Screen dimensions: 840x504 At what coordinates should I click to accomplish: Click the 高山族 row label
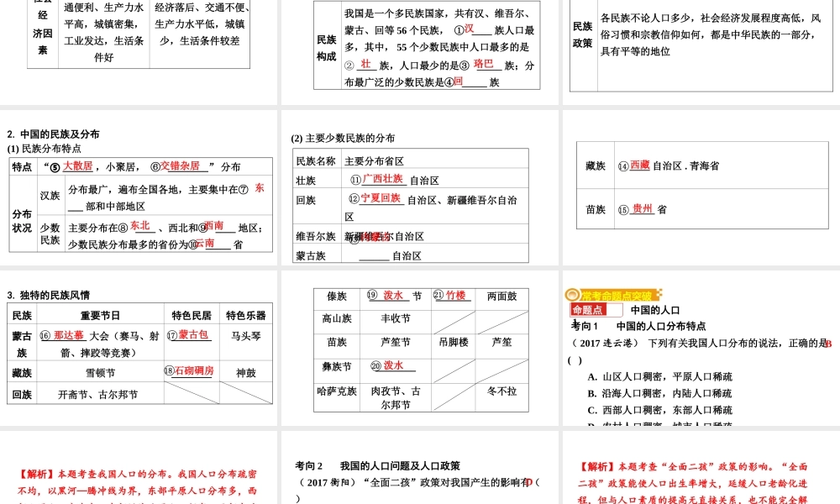(x=337, y=318)
